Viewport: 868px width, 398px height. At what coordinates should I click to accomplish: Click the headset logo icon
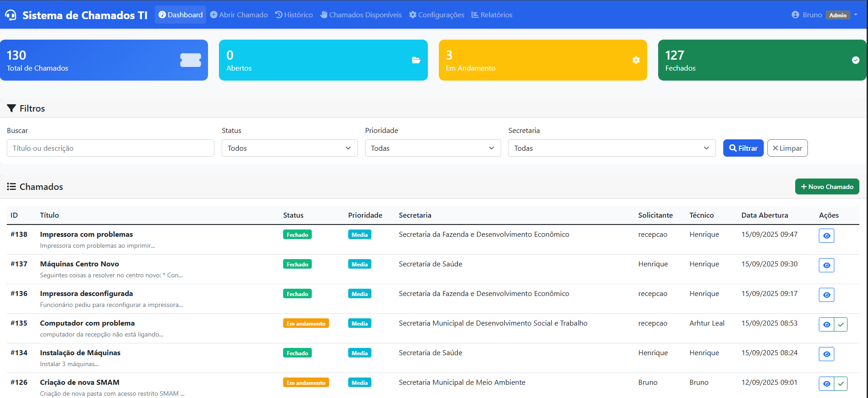click(10, 15)
